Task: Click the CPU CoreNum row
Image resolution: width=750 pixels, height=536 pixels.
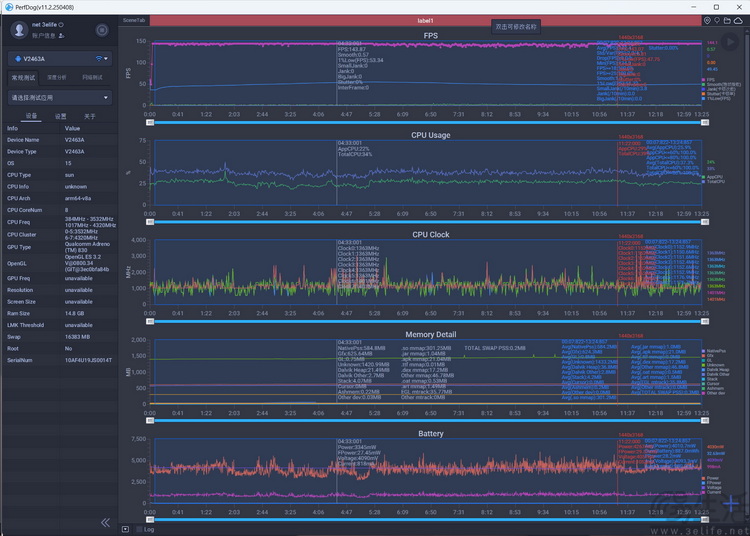Action: tap(59, 210)
